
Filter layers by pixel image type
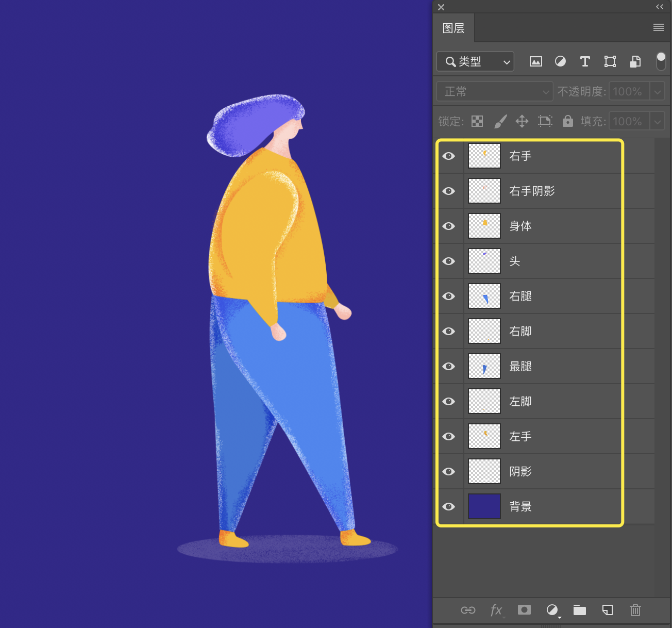(536, 62)
